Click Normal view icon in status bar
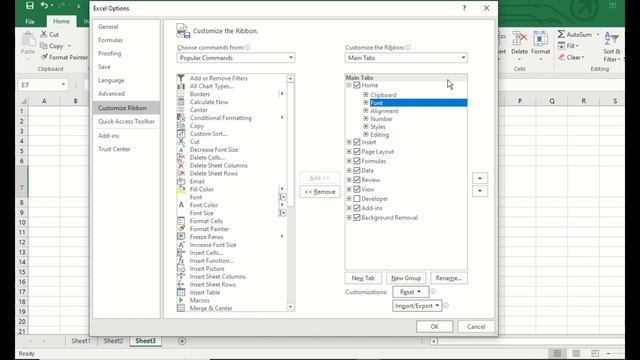This screenshot has width=640, height=360. (557, 353)
